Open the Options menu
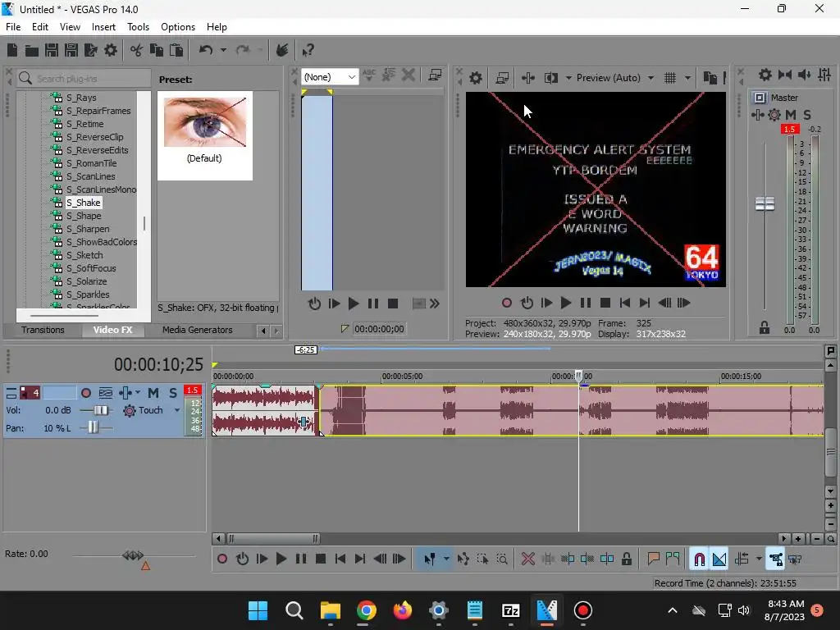This screenshot has height=630, width=840. (178, 27)
